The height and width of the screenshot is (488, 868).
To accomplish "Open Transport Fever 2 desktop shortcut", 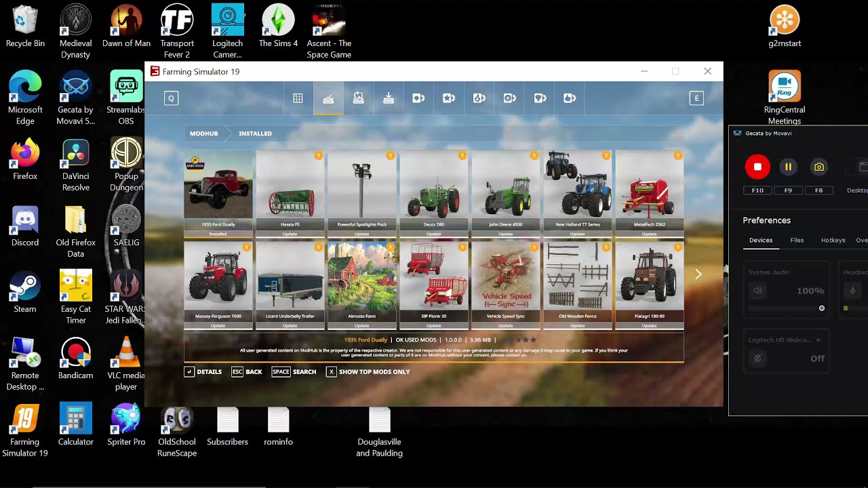I will (x=177, y=33).
